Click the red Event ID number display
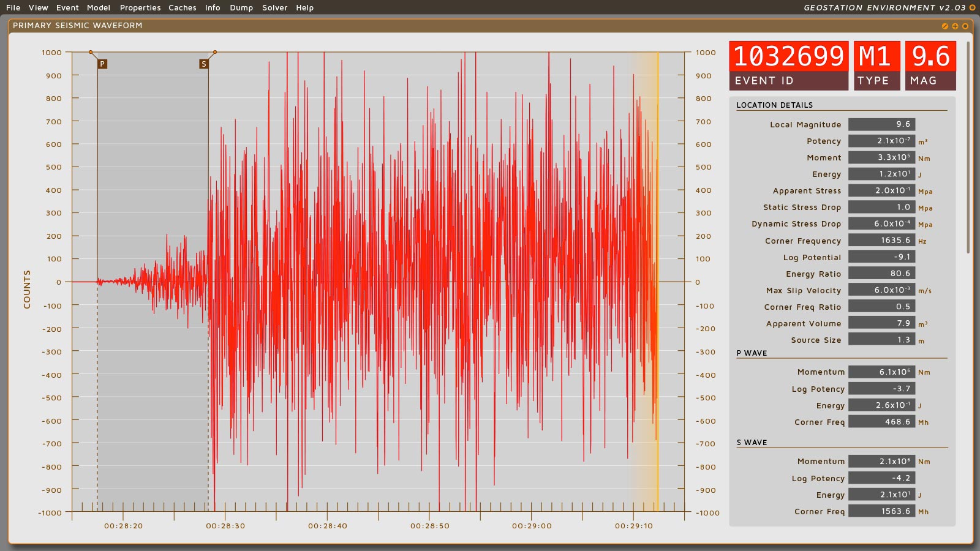Viewport: 980px width, 551px height. coord(788,56)
